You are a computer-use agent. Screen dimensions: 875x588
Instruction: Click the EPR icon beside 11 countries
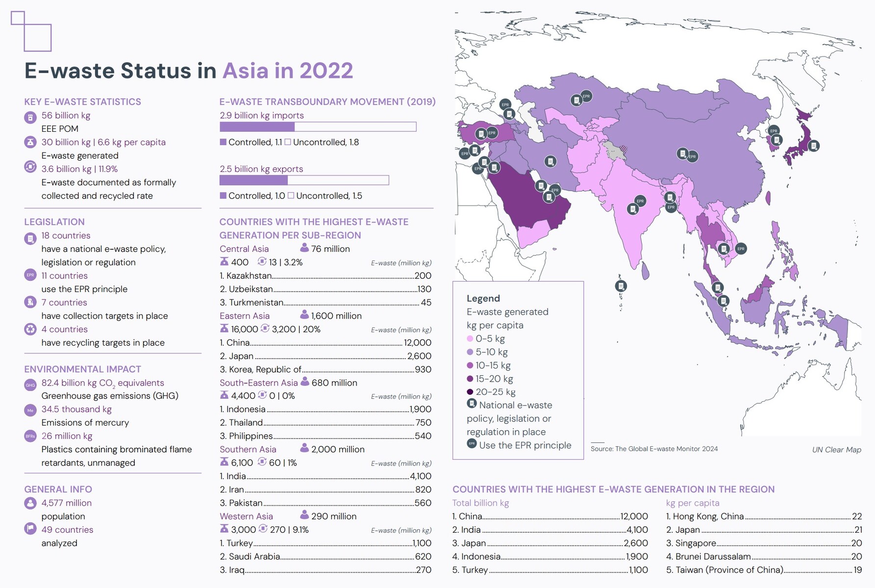[x=30, y=275]
